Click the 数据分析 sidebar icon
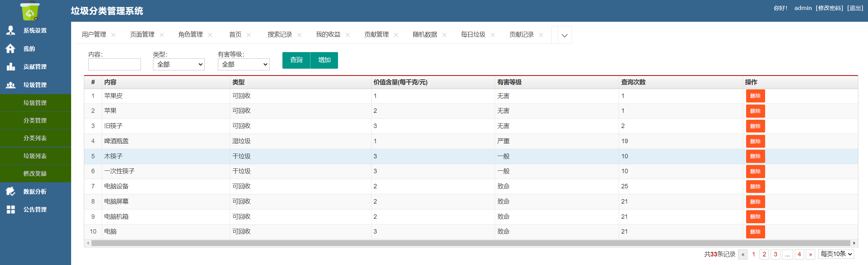 click(x=11, y=192)
